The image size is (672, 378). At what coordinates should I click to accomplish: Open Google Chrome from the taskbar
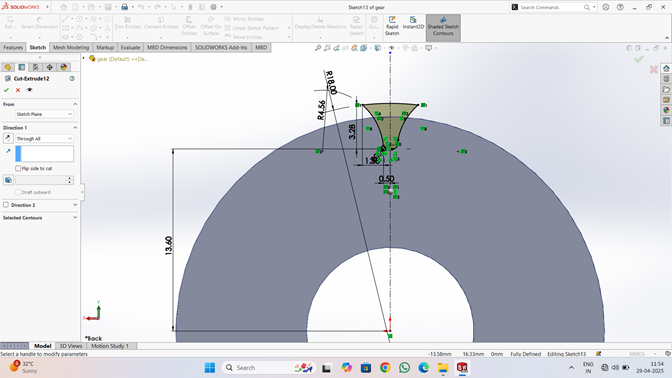point(385,368)
